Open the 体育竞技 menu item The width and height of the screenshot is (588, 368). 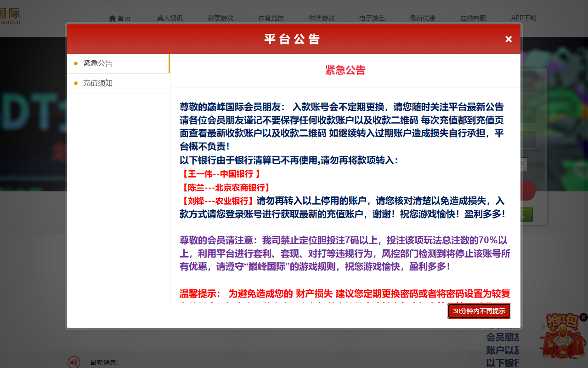271,18
